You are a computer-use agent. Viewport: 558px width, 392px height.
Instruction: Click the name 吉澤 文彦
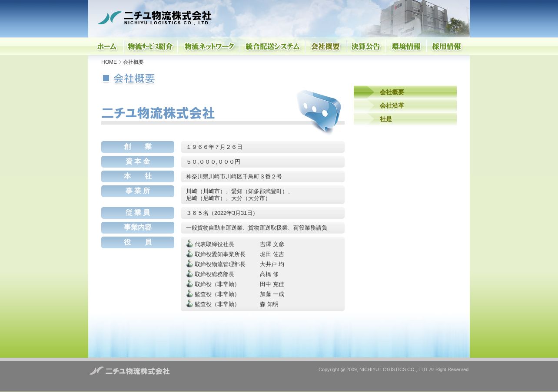tap(272, 244)
